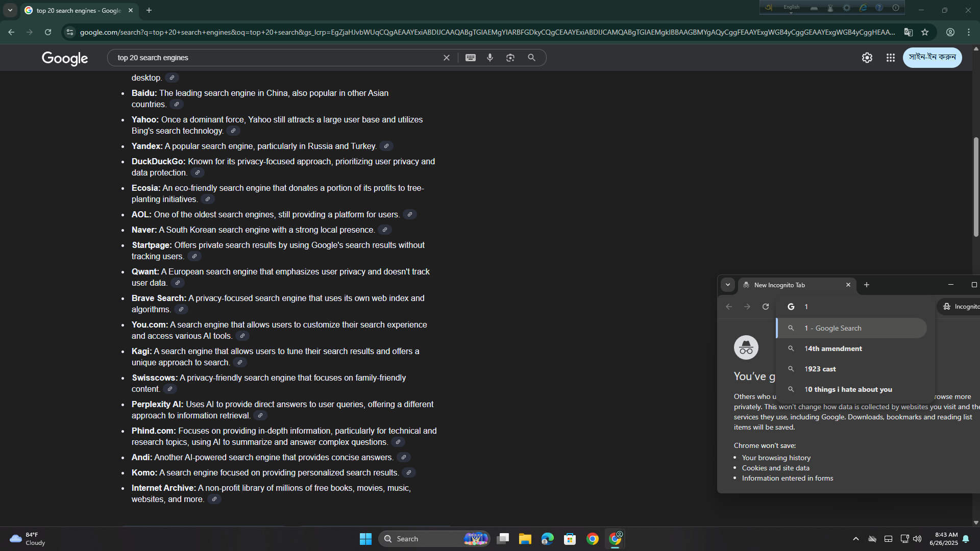Click the scrollbar down arrow
Image resolution: width=980 pixels, height=551 pixels.
point(976,522)
